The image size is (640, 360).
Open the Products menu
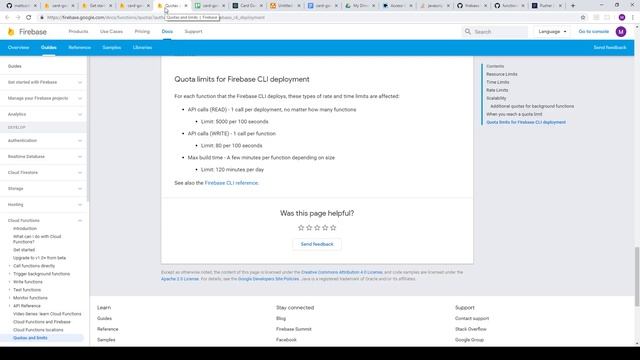[x=78, y=31]
